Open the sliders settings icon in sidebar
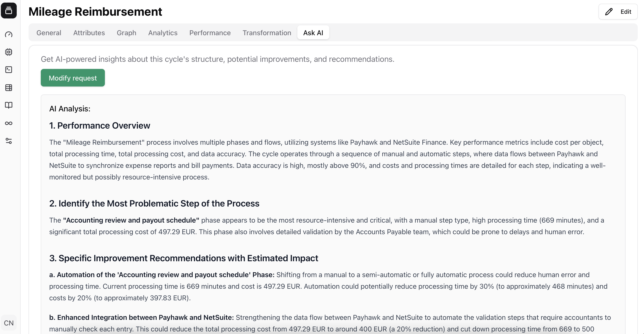 [9, 141]
